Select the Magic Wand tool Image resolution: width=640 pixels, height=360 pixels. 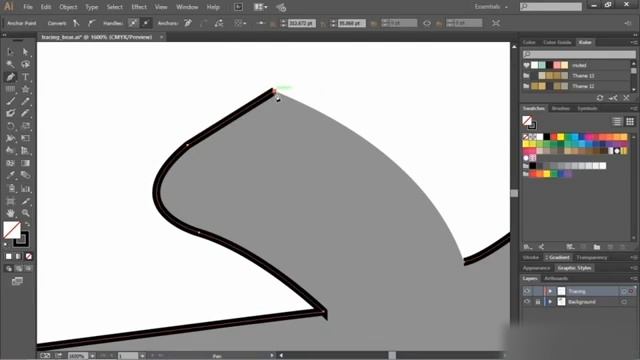pos(10,64)
